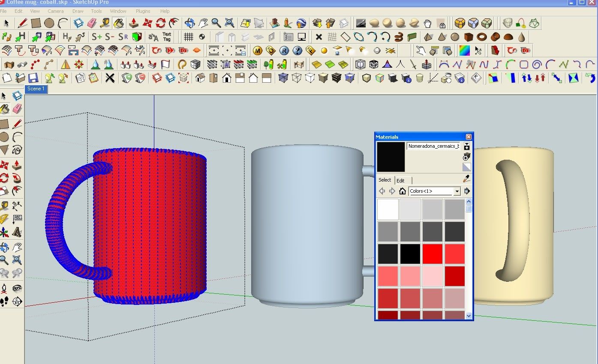The width and height of the screenshot is (598, 364).
Task: Open the Google Earth globe icon
Action: click(301, 23)
